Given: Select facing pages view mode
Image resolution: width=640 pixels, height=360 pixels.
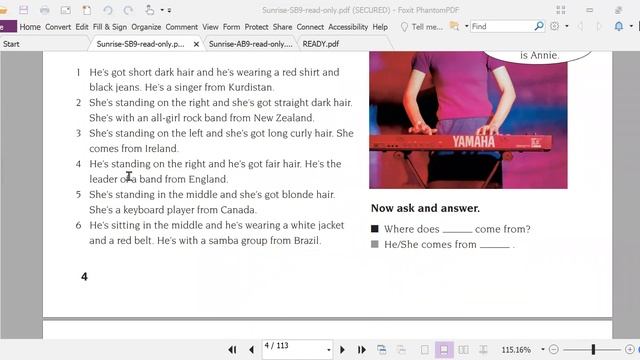Looking at the screenshot, I should [x=463, y=350].
